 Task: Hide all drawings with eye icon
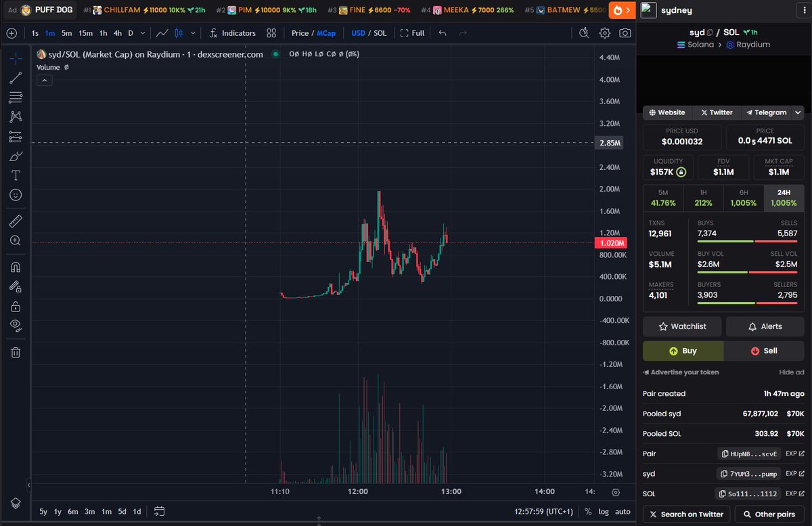click(x=15, y=326)
